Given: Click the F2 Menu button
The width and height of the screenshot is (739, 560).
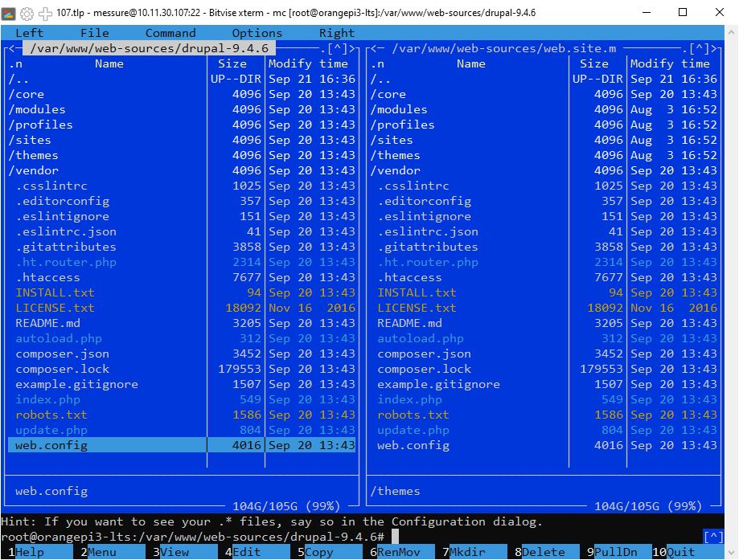Looking at the screenshot, I should click(113, 552).
